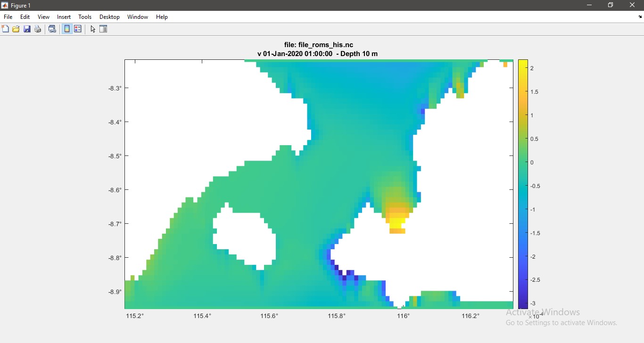Image resolution: width=644 pixels, height=343 pixels.
Task: Open the Property Inspector icon
Action: 104,29
